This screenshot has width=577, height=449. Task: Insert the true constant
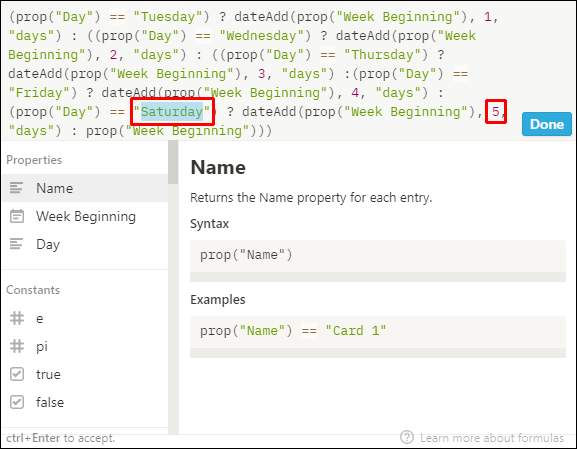[85, 374]
